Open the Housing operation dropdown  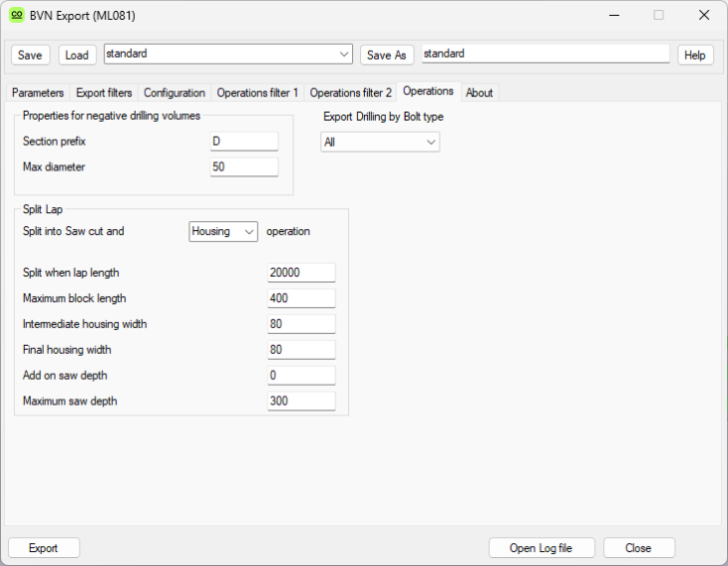(223, 231)
